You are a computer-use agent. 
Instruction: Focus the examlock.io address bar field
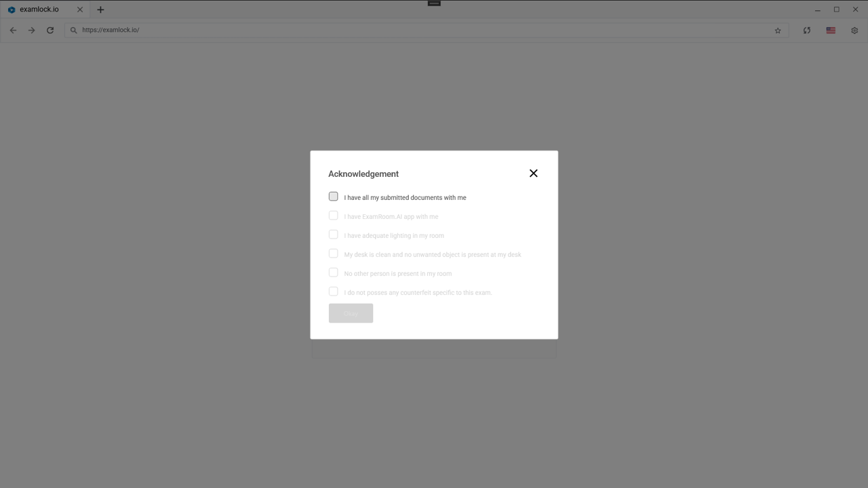point(427,30)
